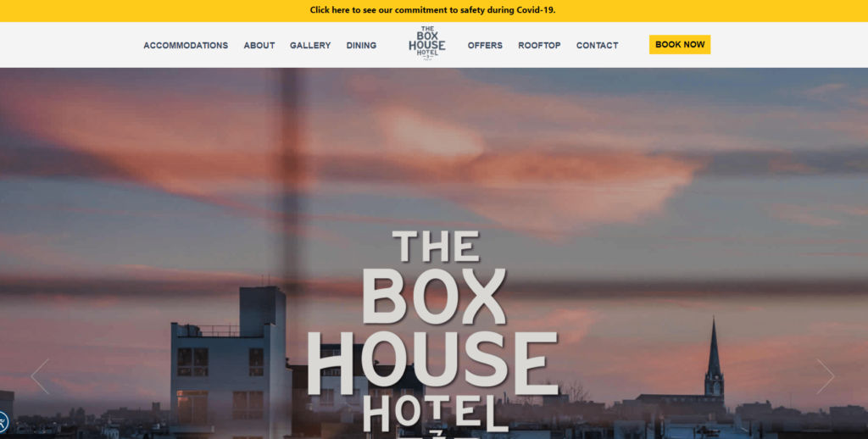Click the large Box House Hotel hero logo
Screen dimensions: 868x439
click(432, 334)
